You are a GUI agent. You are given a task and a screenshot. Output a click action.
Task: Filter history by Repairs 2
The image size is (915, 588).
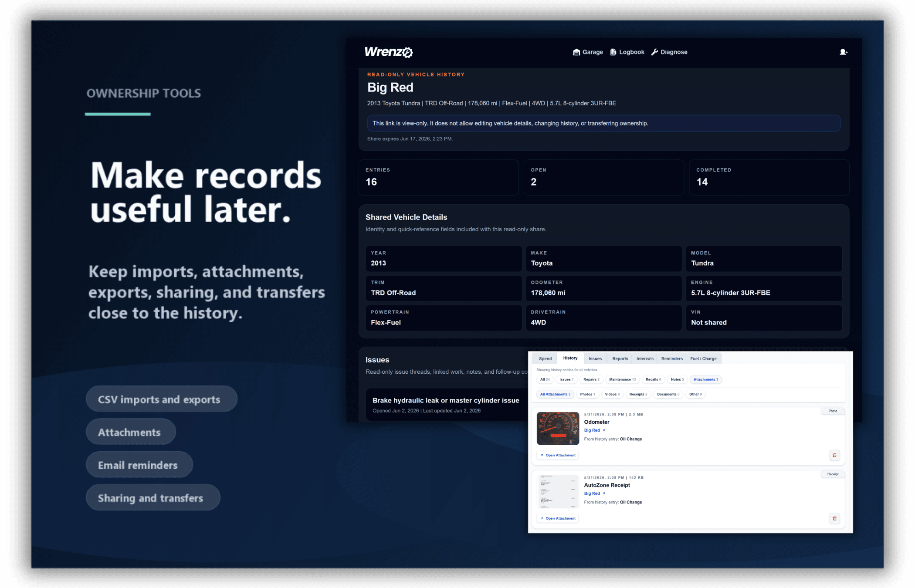click(591, 379)
